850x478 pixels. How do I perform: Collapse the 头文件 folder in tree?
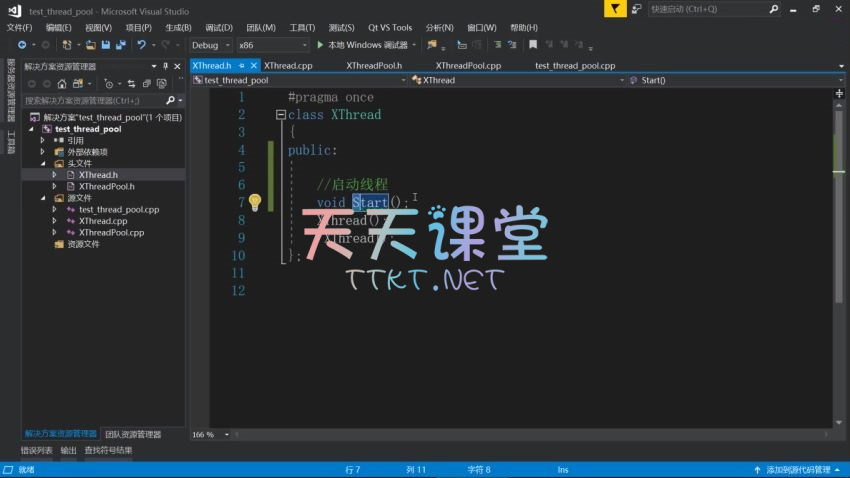tap(43, 163)
